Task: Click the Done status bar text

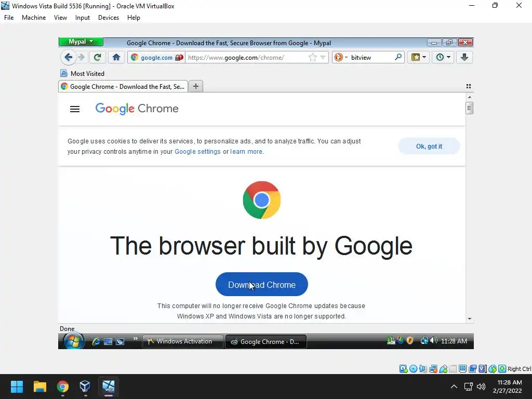Action: (67, 328)
